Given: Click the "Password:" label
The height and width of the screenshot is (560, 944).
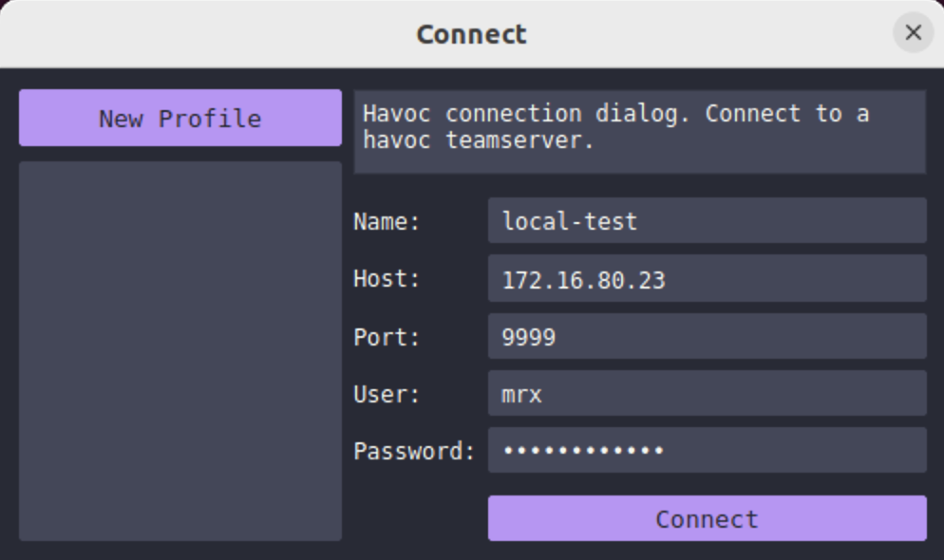Looking at the screenshot, I should pyautogui.click(x=414, y=451).
